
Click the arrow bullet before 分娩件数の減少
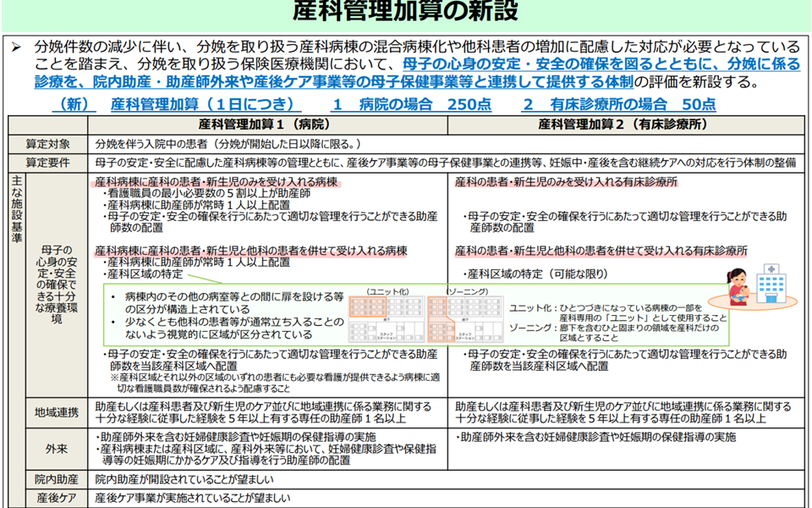pyautogui.click(x=16, y=47)
